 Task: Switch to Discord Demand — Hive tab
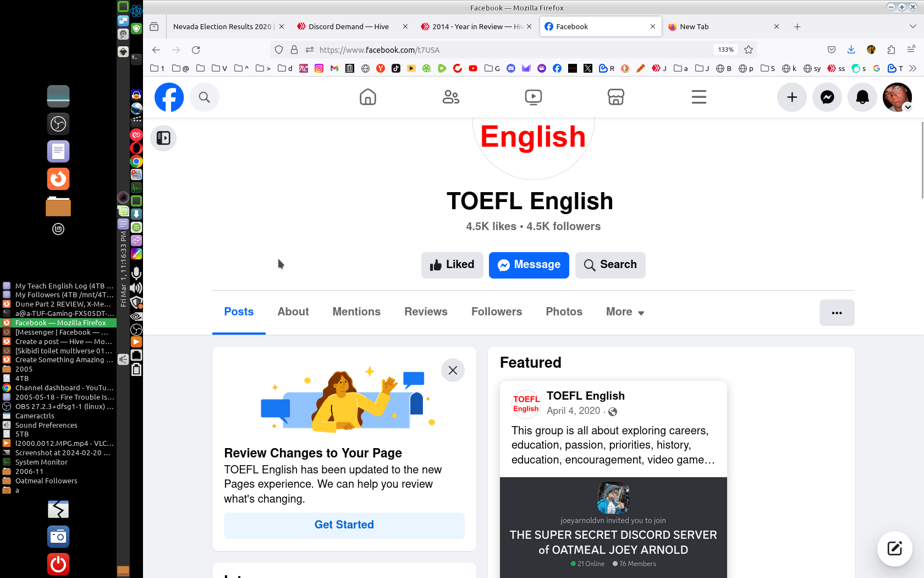[348, 26]
